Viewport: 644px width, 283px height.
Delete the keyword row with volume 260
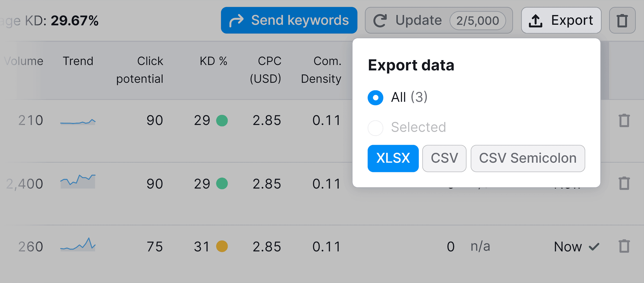624,246
